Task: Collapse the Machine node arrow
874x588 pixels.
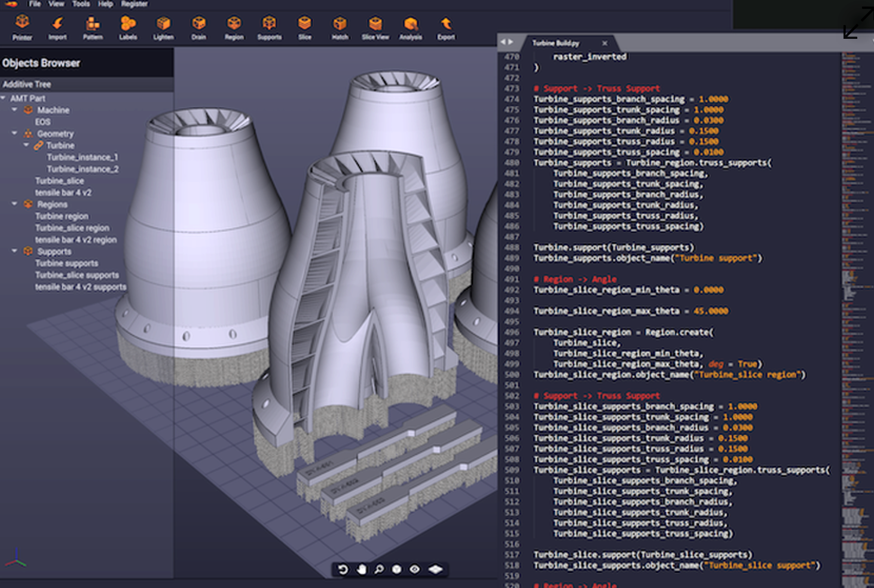Action: pyautogui.click(x=14, y=110)
